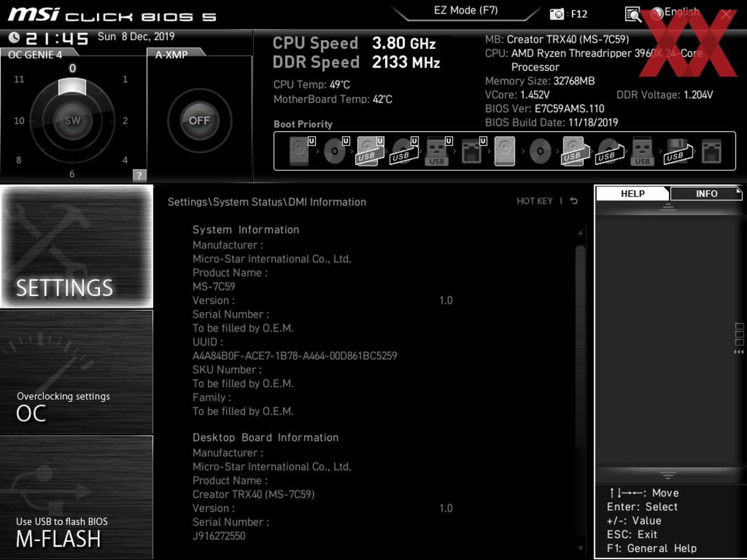Open the BIOS search magnifier icon
Viewport: 747px width, 560px height.
633,14
